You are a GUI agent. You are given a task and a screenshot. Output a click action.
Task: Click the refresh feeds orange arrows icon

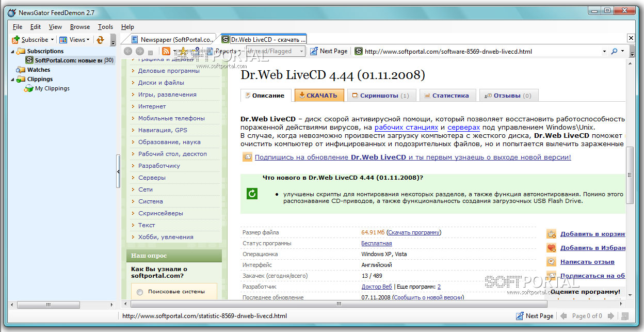100,40
